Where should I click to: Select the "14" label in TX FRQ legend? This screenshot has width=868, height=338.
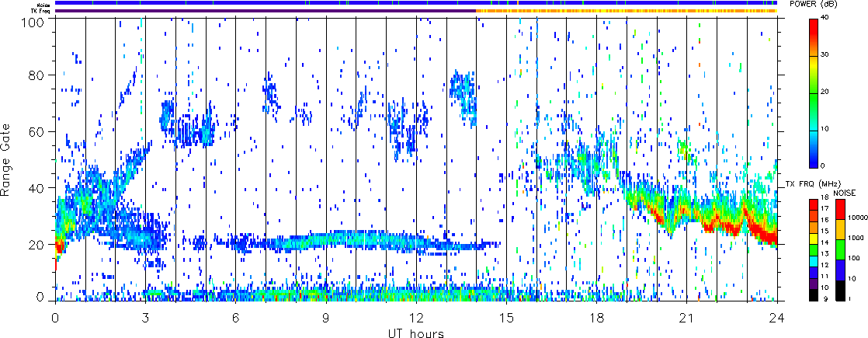coord(825,242)
